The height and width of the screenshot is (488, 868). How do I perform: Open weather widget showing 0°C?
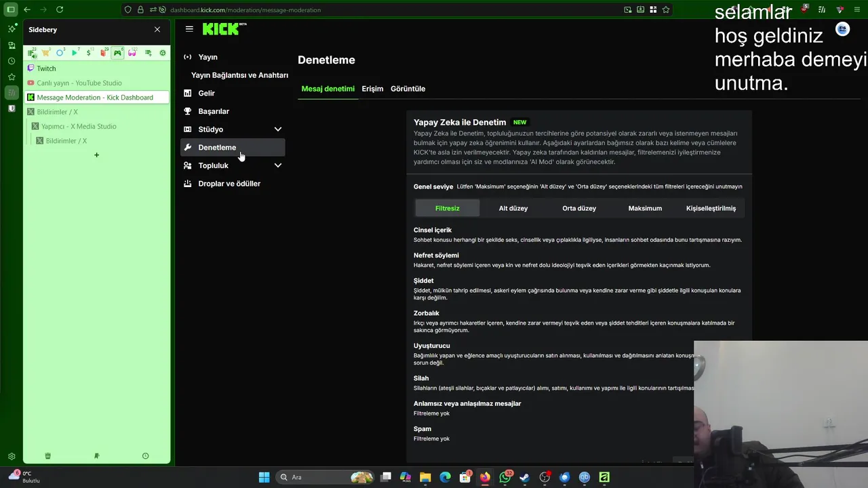click(x=24, y=476)
